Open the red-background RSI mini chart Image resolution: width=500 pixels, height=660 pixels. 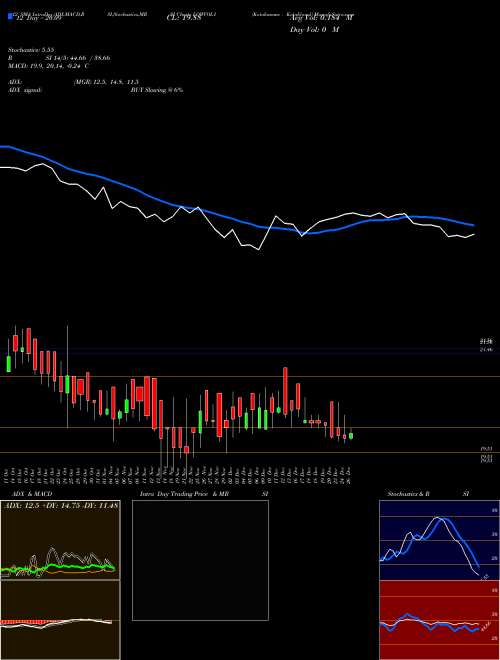click(439, 620)
